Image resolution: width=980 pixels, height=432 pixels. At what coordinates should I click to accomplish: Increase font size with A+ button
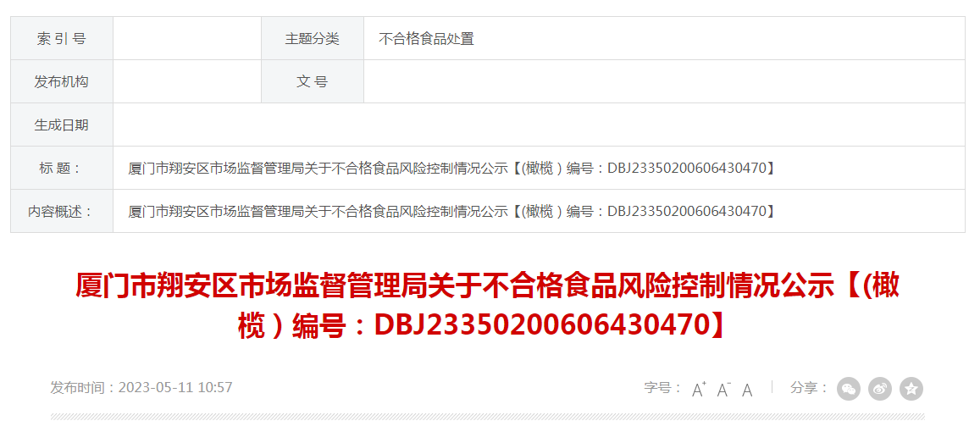pyautogui.click(x=699, y=390)
